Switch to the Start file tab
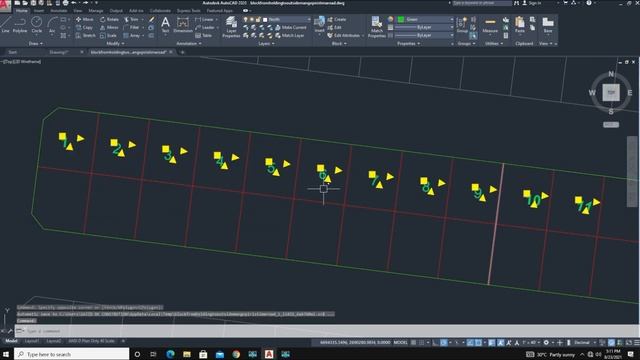This screenshot has height=360, width=640. [x=13, y=52]
